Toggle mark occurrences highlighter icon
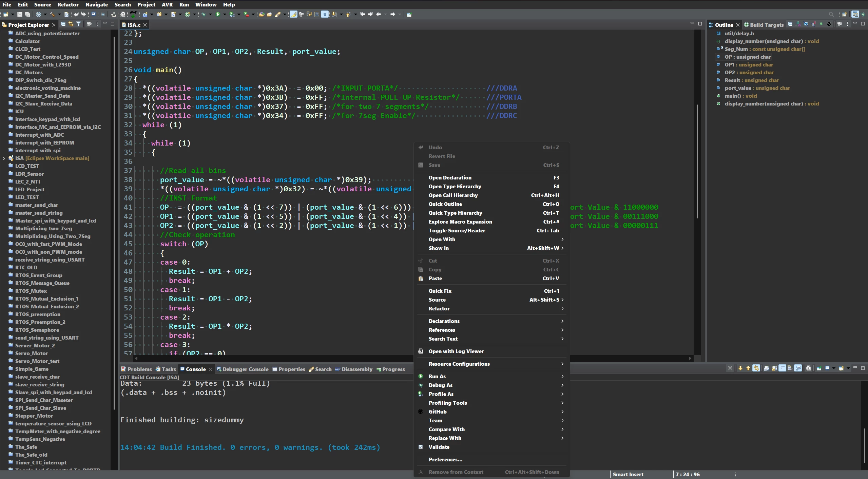The height and width of the screenshot is (479, 868). (x=293, y=14)
